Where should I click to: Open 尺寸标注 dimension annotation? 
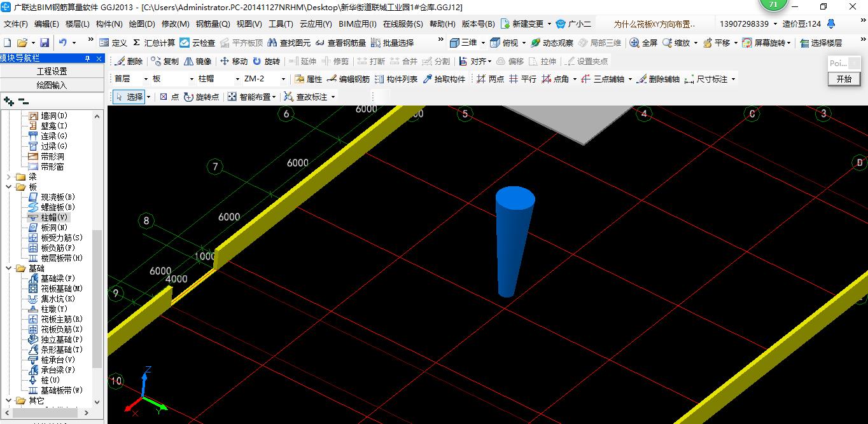(x=706, y=79)
